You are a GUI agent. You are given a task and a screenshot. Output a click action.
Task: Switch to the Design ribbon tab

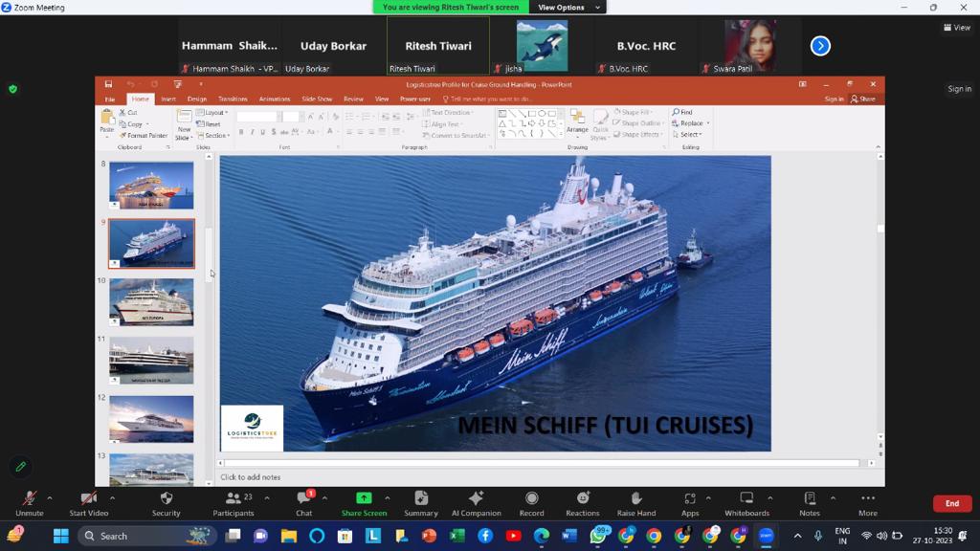[x=197, y=99]
